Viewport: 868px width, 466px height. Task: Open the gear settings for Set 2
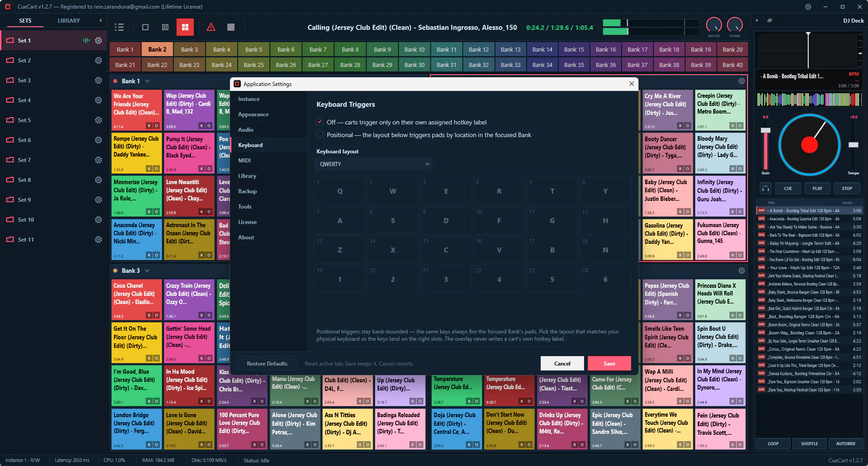pyautogui.click(x=98, y=60)
